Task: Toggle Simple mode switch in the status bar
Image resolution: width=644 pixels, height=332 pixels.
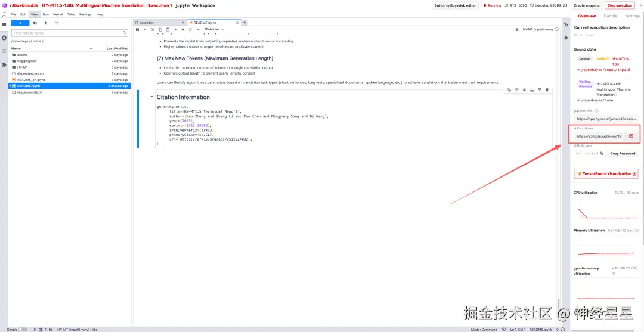Action: coord(23,330)
